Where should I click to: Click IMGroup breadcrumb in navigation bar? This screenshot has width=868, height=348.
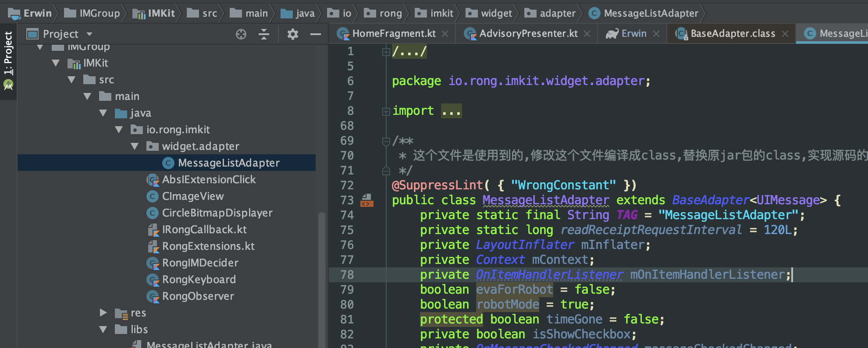92,14
